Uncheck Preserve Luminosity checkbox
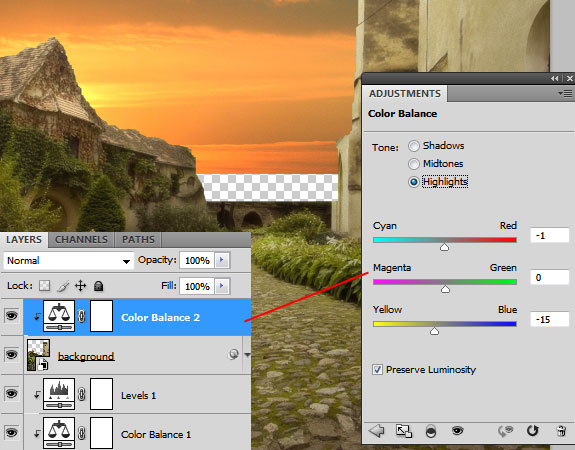The height and width of the screenshot is (450, 575). [x=377, y=369]
